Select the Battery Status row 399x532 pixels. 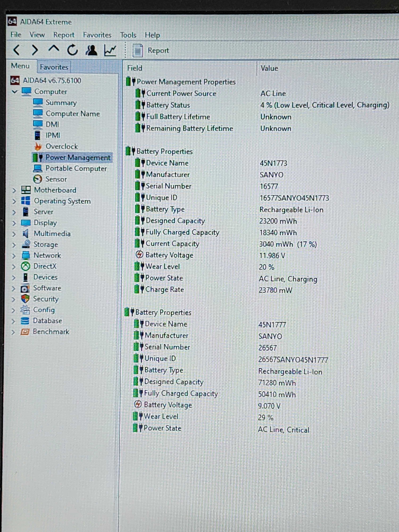(x=262, y=105)
